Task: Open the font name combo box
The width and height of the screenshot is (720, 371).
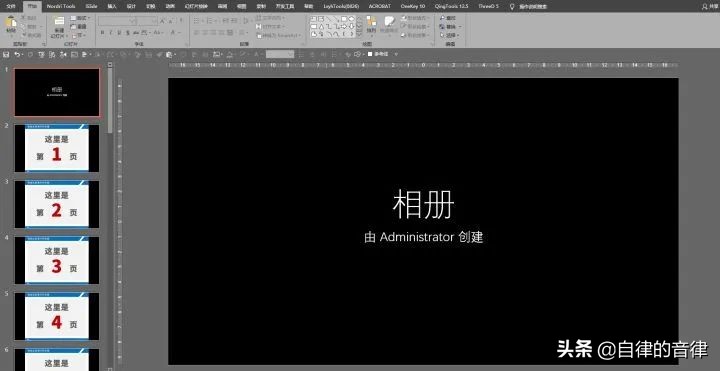Action: click(118, 21)
